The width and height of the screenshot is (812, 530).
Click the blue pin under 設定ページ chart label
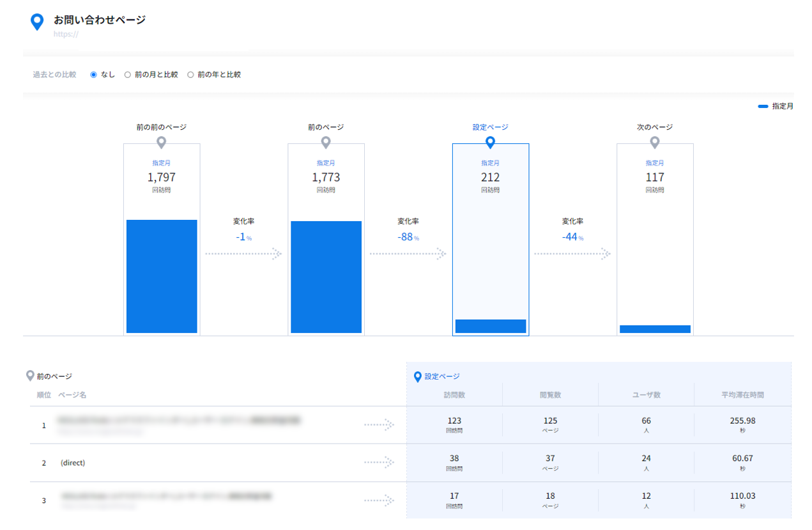pyautogui.click(x=490, y=143)
